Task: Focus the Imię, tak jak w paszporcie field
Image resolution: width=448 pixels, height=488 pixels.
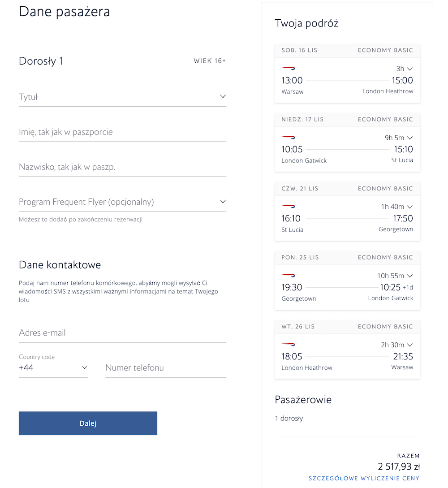Action: click(122, 132)
